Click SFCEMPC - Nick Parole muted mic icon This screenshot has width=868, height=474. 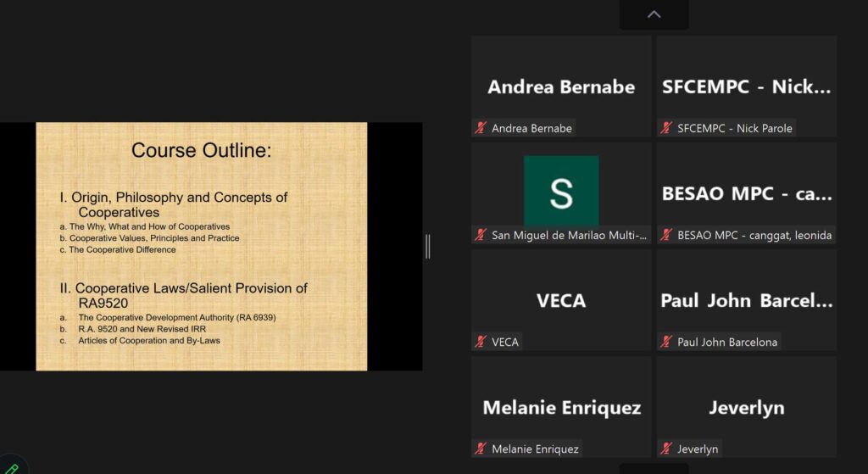666,128
